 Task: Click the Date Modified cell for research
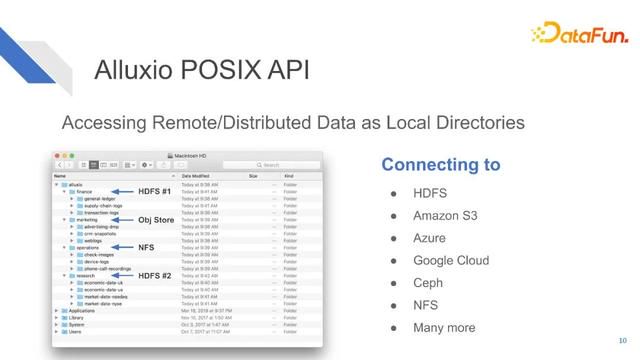click(200, 276)
